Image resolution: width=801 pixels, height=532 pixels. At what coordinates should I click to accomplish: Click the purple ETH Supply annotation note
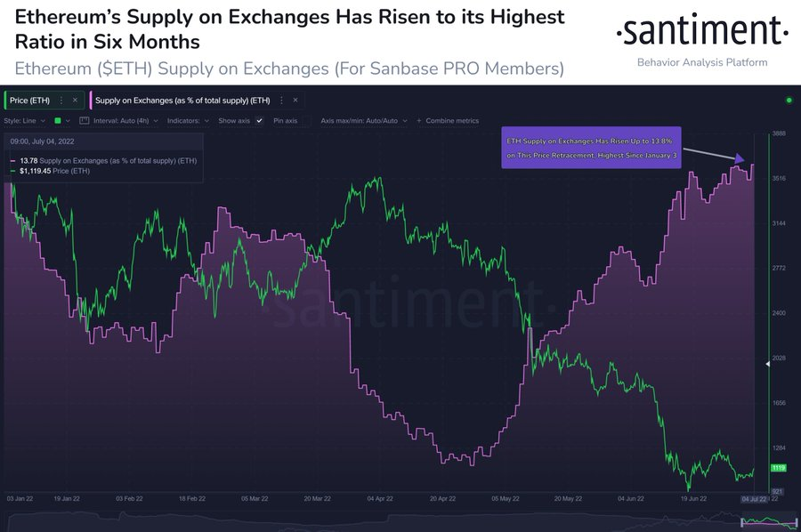coord(591,148)
